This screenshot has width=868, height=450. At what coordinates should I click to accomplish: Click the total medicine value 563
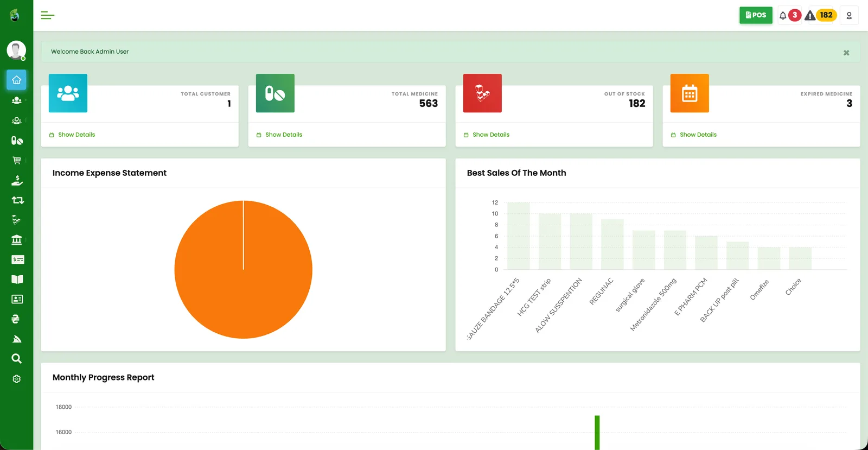(x=428, y=103)
